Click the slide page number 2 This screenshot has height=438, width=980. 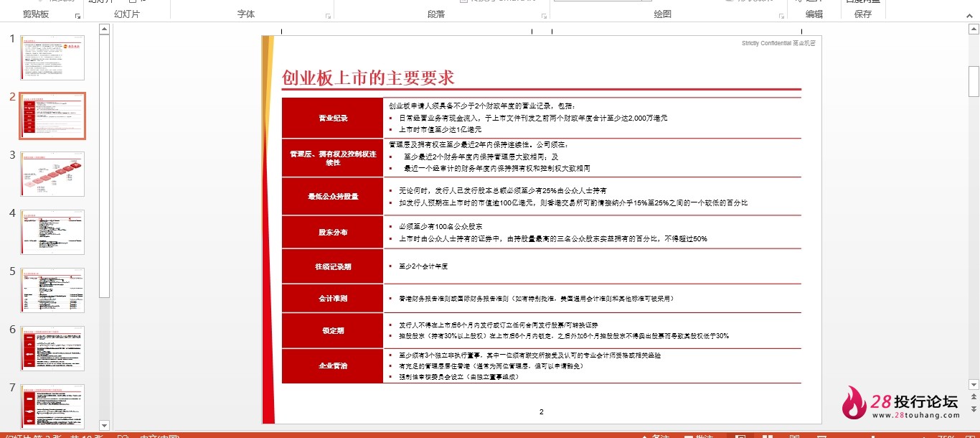[542, 412]
